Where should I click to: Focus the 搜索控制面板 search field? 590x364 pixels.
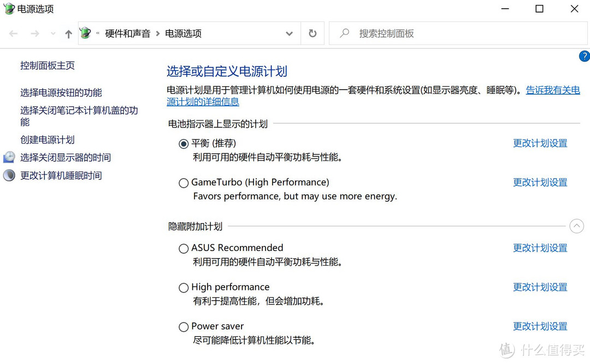click(458, 33)
